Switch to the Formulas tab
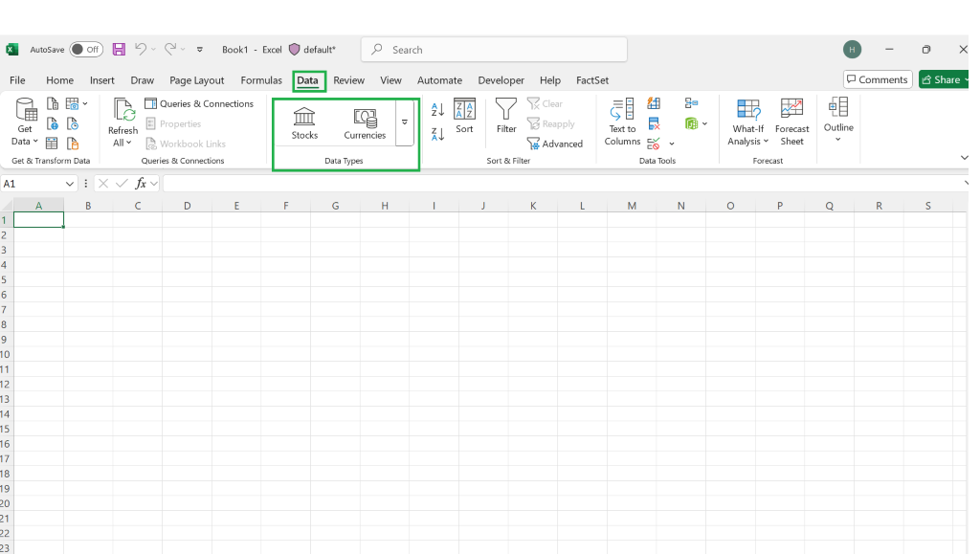This screenshot has height=554, width=980. click(260, 80)
